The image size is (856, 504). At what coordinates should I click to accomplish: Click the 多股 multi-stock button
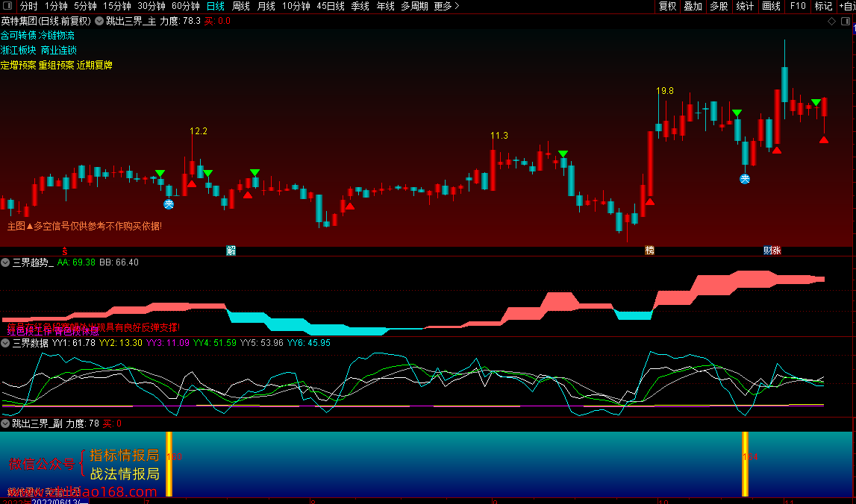pos(719,6)
